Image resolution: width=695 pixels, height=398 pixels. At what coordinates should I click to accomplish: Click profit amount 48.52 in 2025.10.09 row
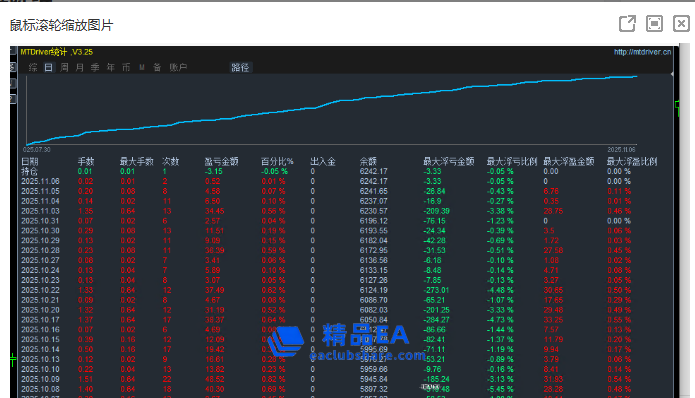tap(215, 379)
